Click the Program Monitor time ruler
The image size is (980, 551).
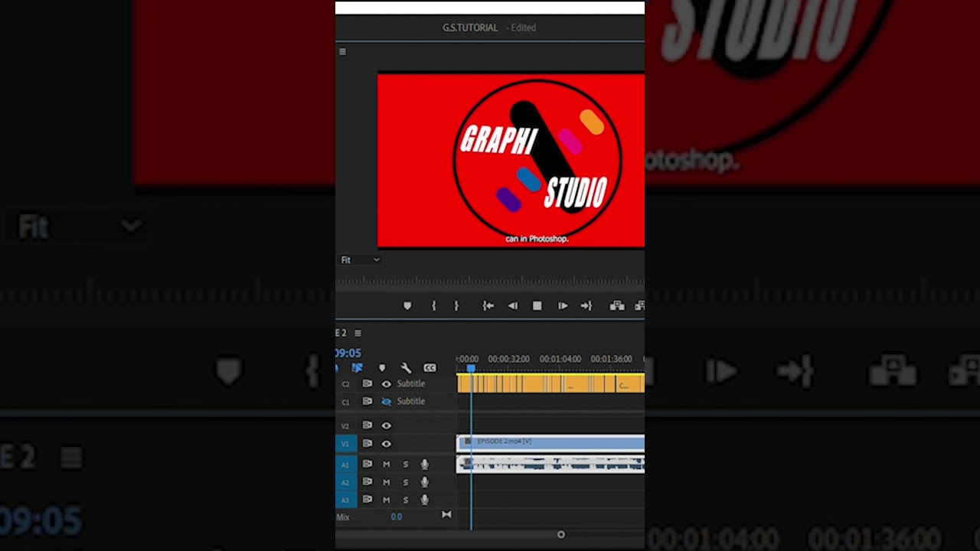tap(490, 282)
